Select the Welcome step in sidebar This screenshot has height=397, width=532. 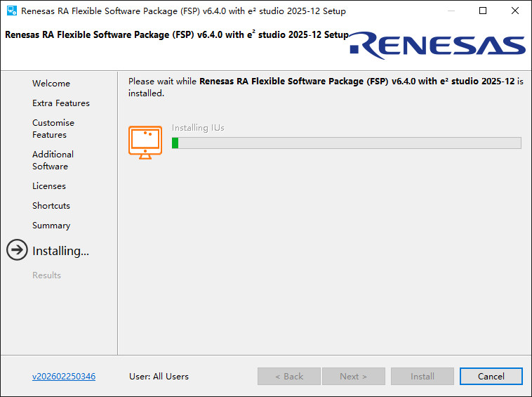point(51,83)
